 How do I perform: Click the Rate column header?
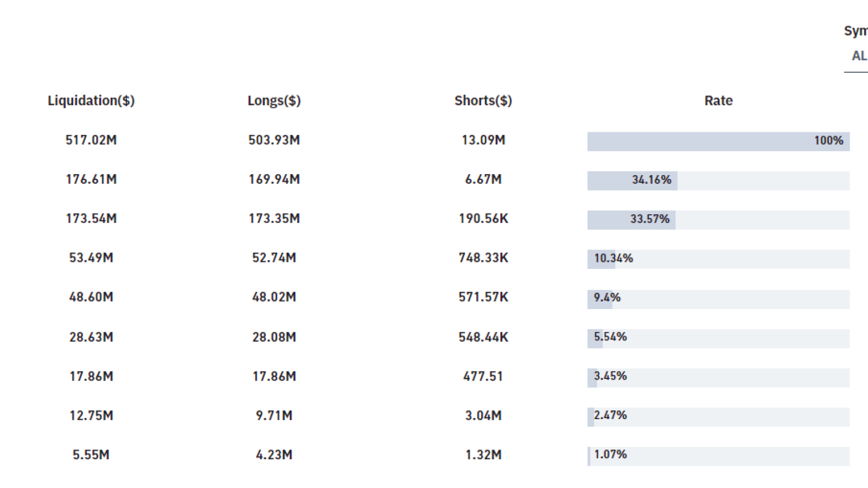718,101
